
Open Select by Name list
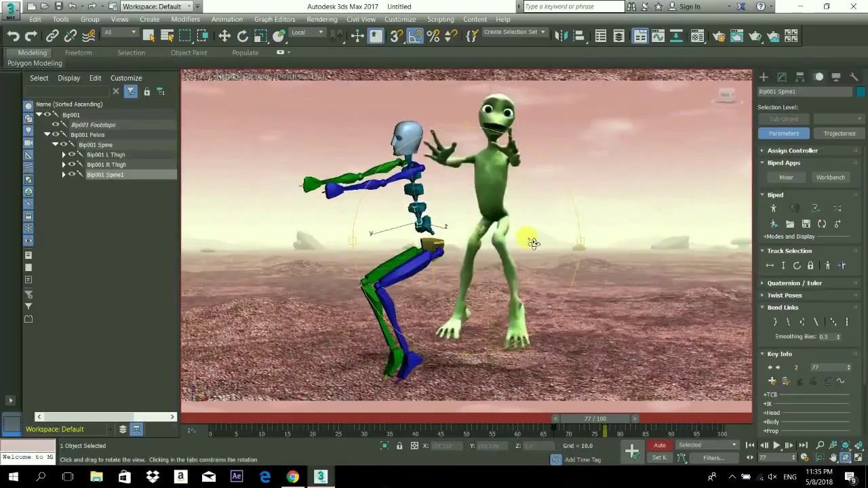[x=167, y=36]
